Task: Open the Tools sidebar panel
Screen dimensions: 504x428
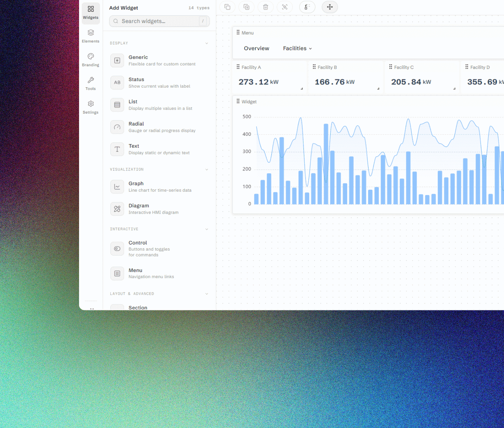Action: [91, 83]
